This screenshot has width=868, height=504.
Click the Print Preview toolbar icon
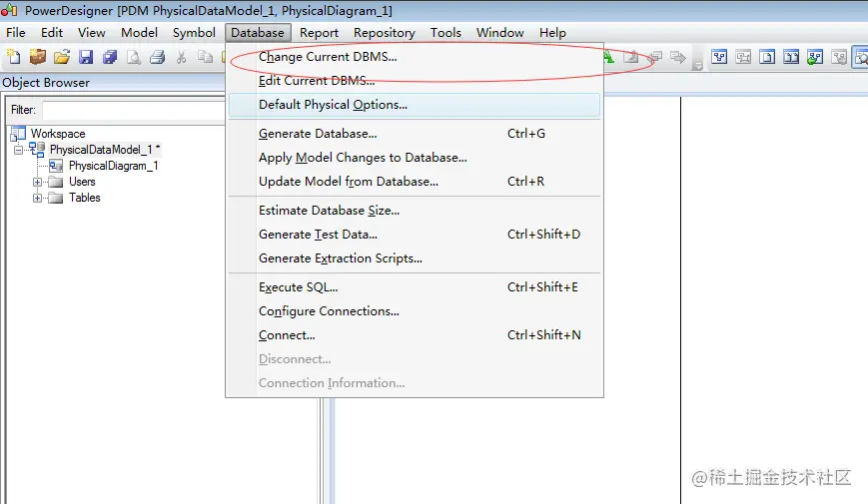[134, 57]
